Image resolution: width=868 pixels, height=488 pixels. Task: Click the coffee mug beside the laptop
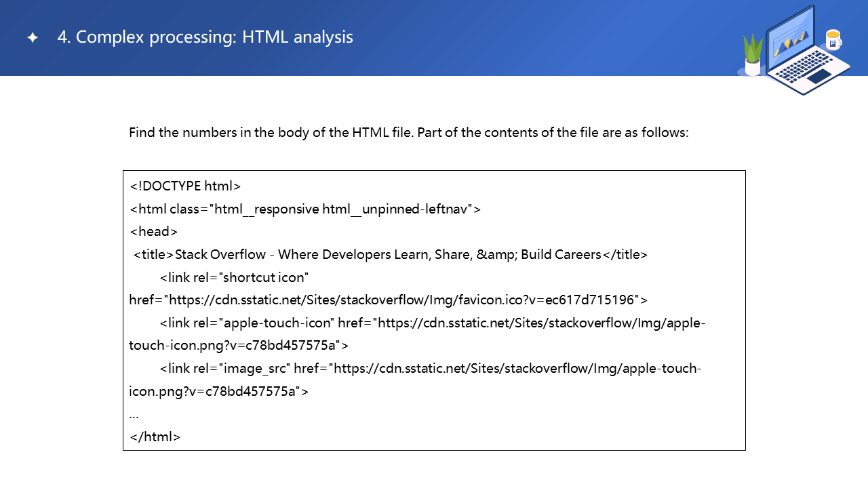pyautogui.click(x=833, y=40)
